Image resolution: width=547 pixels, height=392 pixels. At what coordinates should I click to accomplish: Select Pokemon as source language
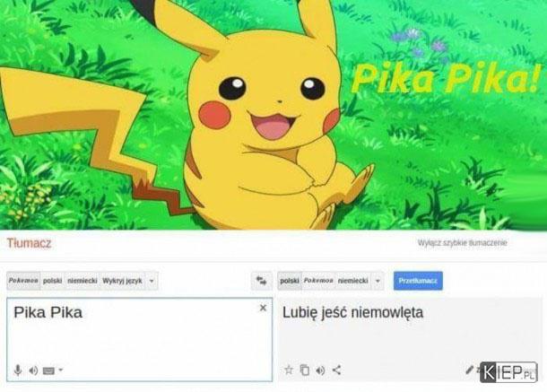click(23, 281)
